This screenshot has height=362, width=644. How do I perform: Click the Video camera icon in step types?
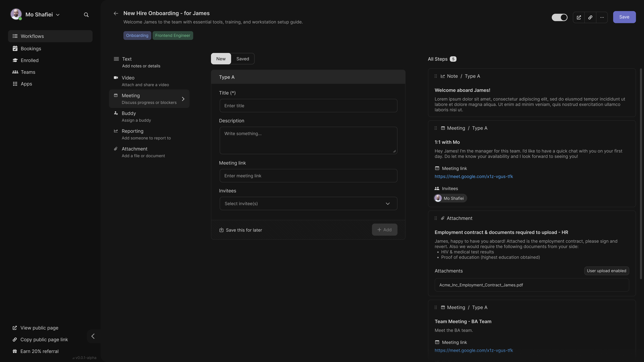click(116, 78)
